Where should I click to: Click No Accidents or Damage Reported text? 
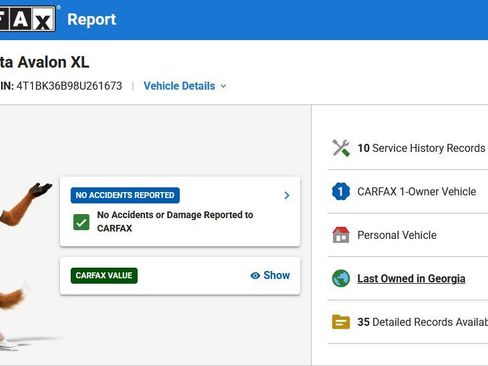point(175,221)
